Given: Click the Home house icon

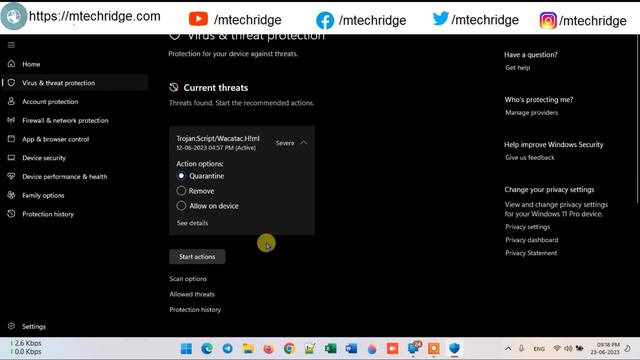Looking at the screenshot, I should pyautogui.click(x=11, y=64).
